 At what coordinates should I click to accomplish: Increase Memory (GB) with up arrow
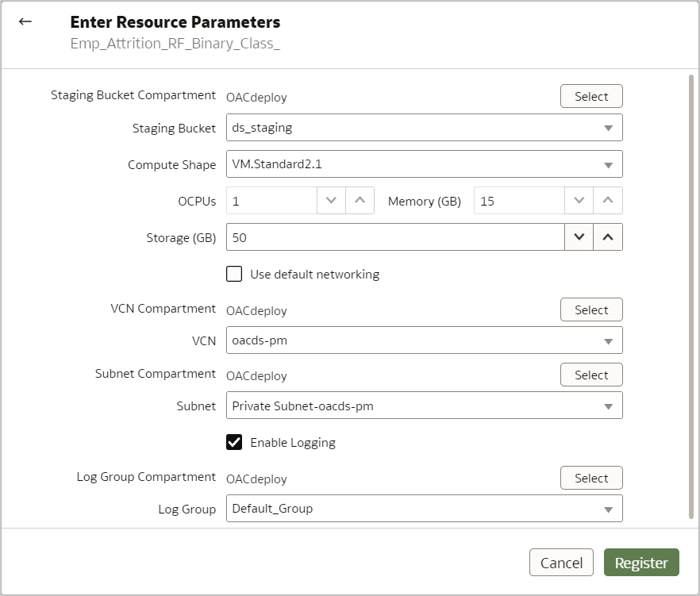pyautogui.click(x=608, y=201)
